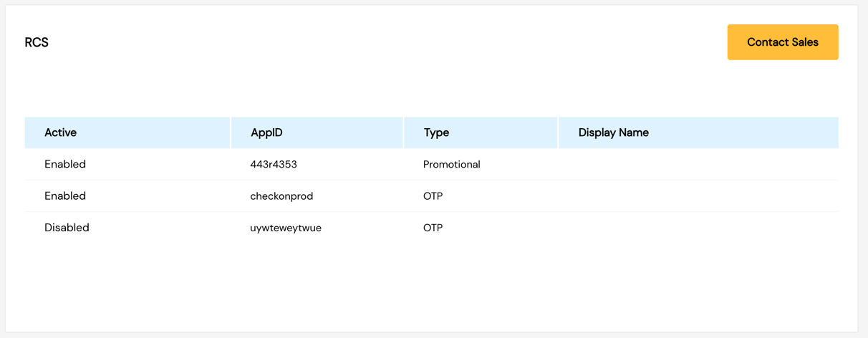Select the Promotional type cell
The width and height of the screenshot is (868, 338).
[452, 164]
